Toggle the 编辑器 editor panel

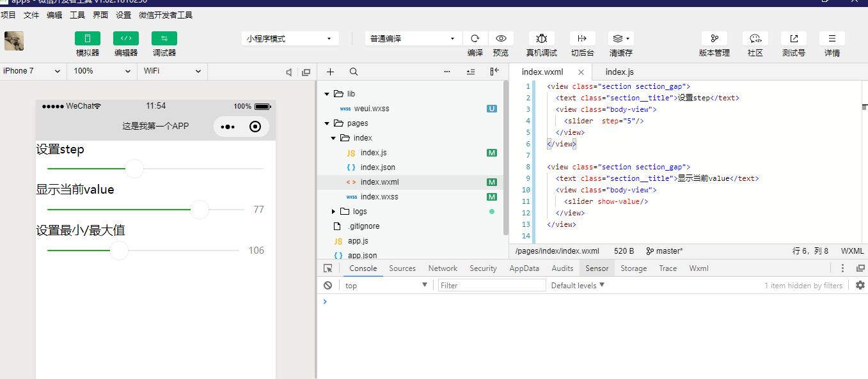tap(126, 38)
